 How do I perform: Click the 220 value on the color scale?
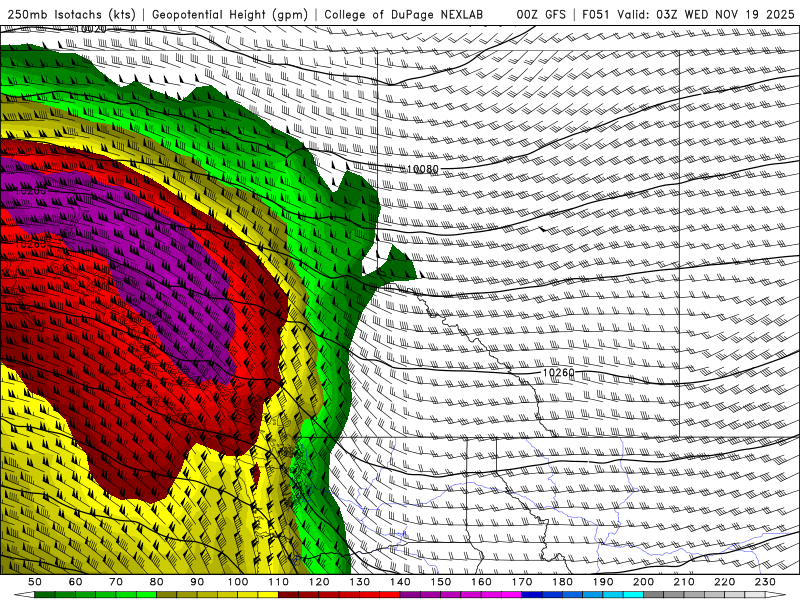pyautogui.click(x=724, y=582)
